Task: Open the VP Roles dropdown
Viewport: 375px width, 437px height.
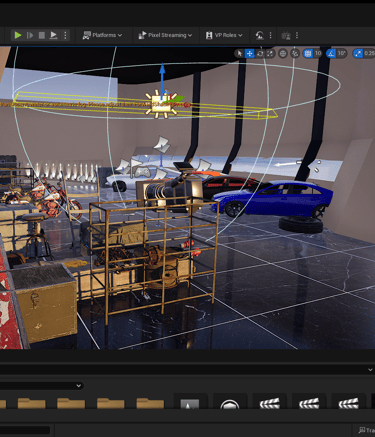Action: 224,35
